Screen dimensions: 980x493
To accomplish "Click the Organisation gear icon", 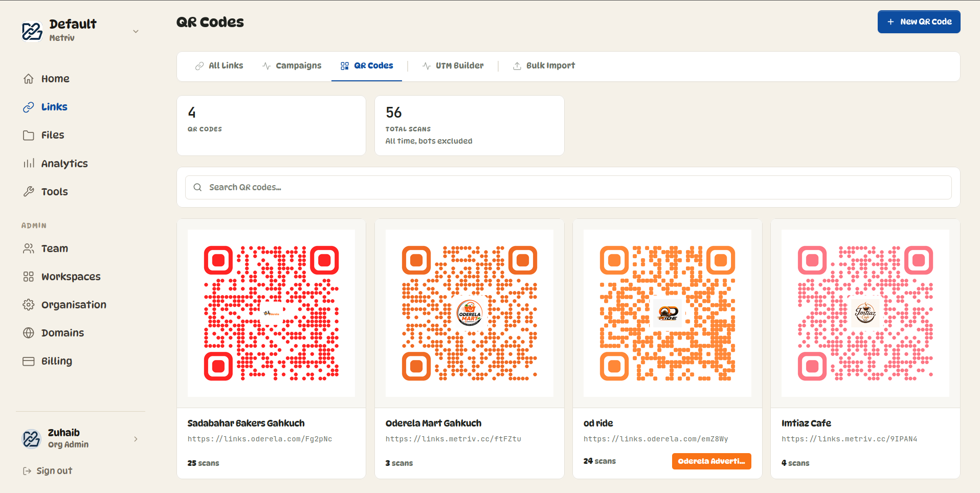I will 29,305.
